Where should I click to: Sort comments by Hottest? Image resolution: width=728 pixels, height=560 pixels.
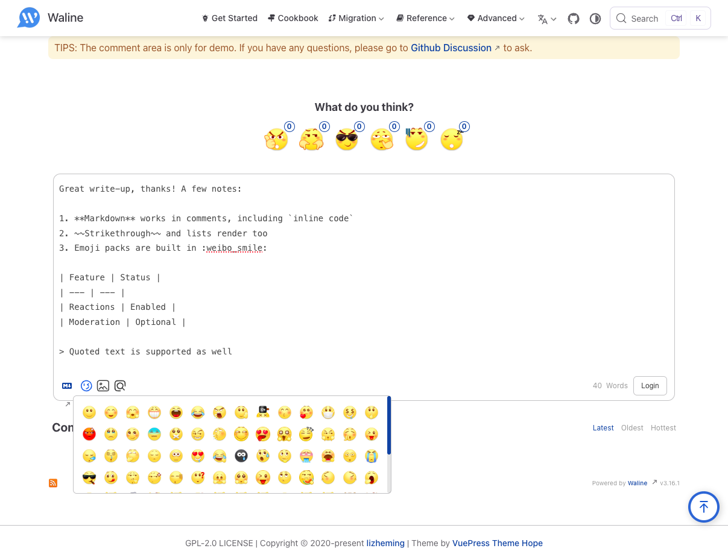coord(663,428)
